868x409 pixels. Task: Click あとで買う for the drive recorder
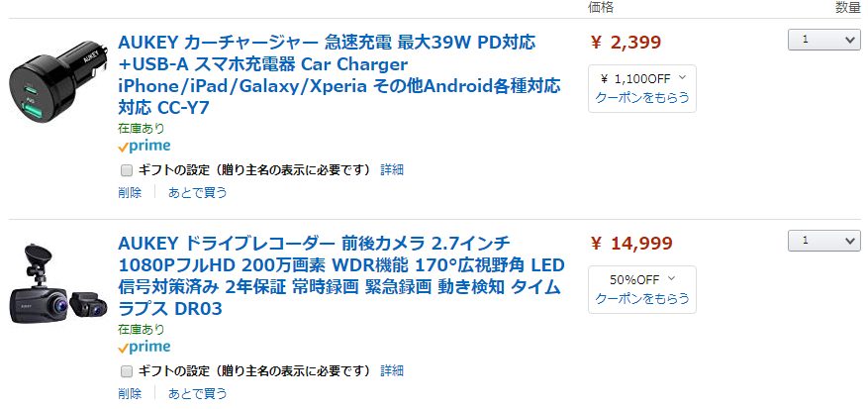coord(197,393)
